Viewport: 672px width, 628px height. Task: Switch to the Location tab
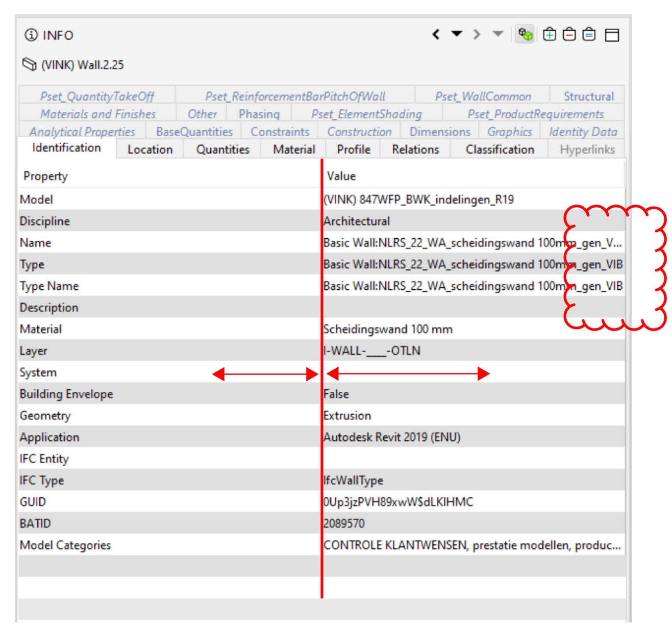(150, 149)
